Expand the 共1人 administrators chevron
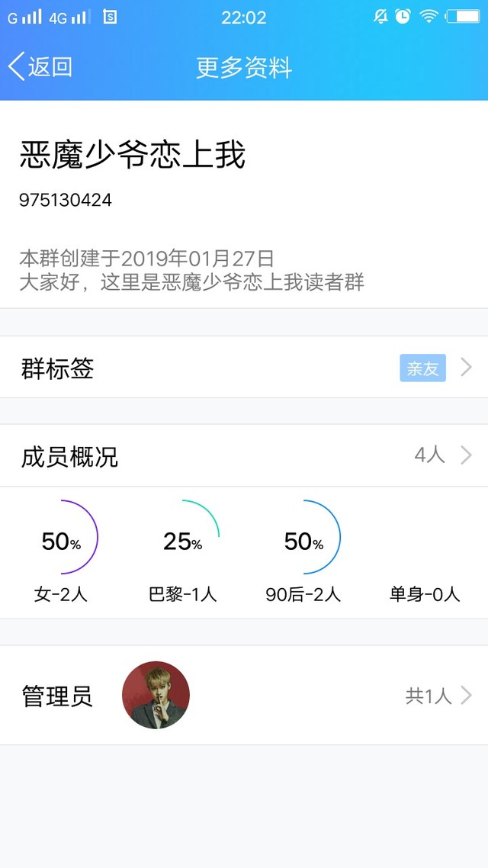 [467, 696]
